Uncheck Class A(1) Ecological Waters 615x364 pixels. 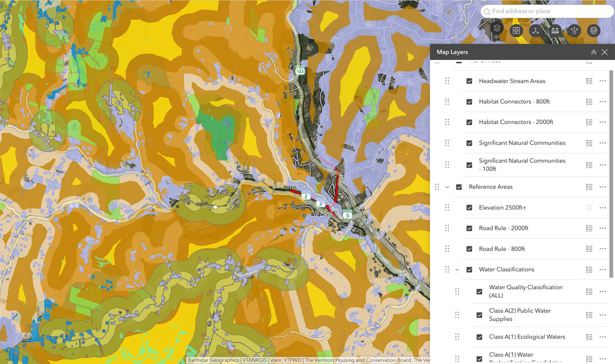479,337
